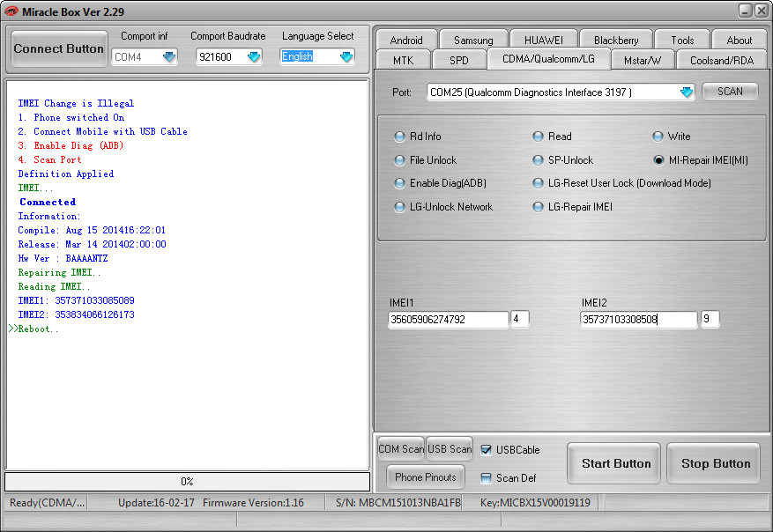Screen dimensions: 773x532
Task: Open the Language Select English dropdown
Action: 346,56
